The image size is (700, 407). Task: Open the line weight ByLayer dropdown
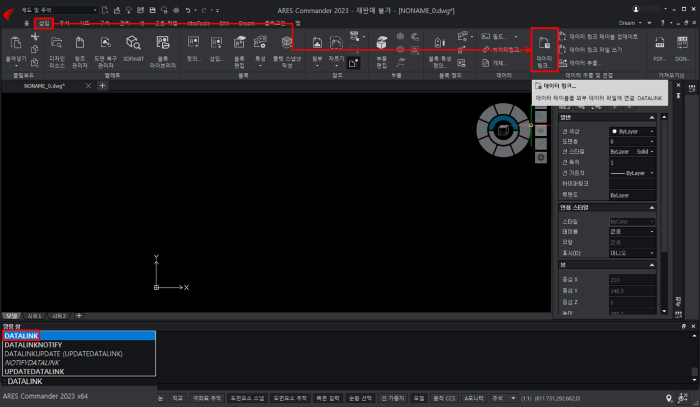633,173
